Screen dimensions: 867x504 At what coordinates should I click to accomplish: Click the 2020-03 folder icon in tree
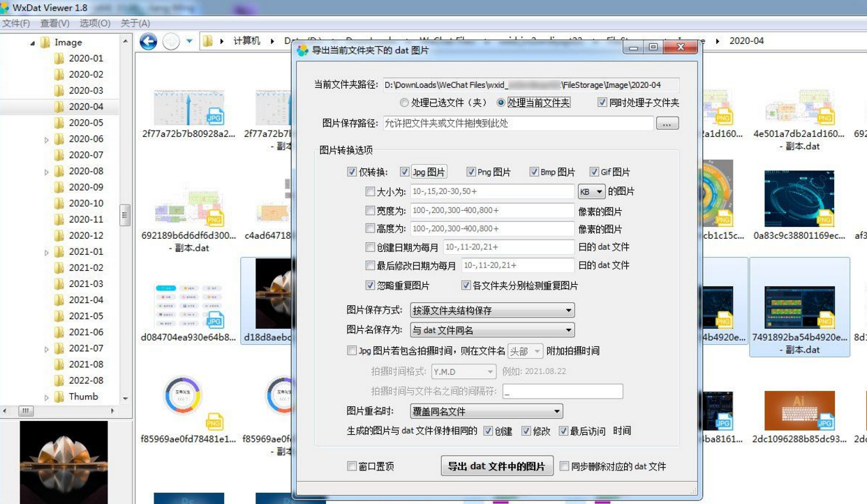[59, 91]
